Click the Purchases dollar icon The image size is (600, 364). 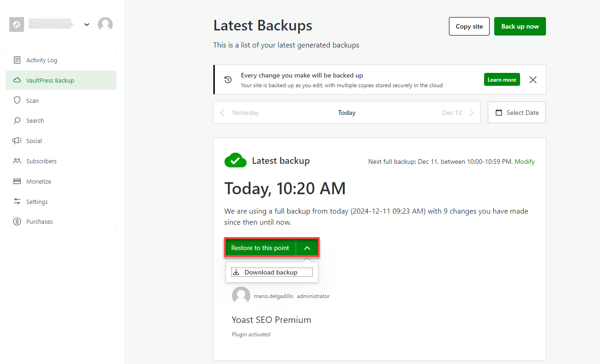(x=18, y=221)
